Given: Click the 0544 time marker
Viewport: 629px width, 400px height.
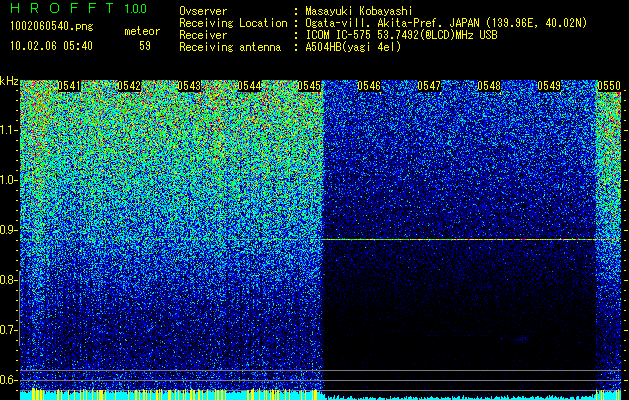Looking at the screenshot, I should [249, 86].
